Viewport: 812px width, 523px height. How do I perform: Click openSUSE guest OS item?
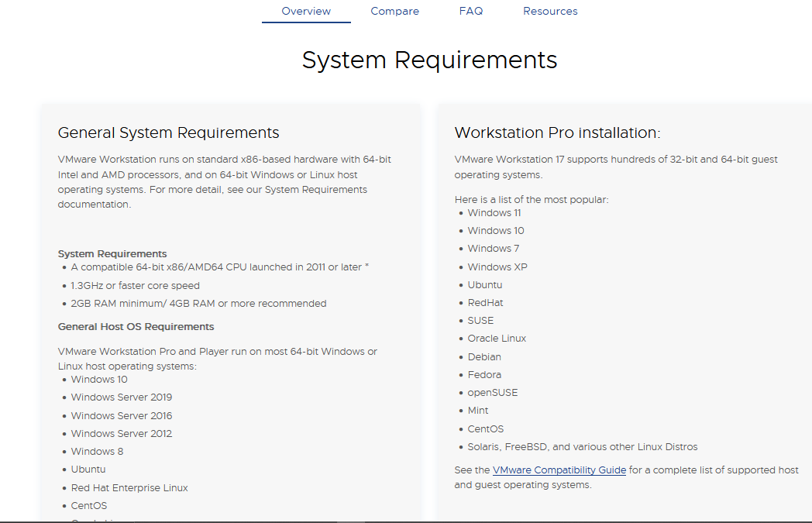click(493, 393)
